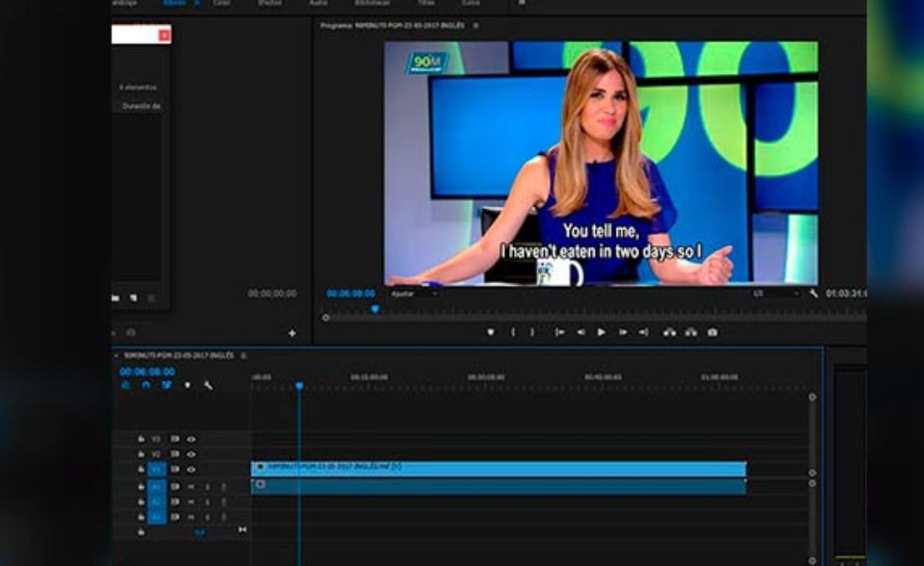Hide the V3 track with eye icon
Viewport: 924px width, 566px height.
pyautogui.click(x=191, y=439)
